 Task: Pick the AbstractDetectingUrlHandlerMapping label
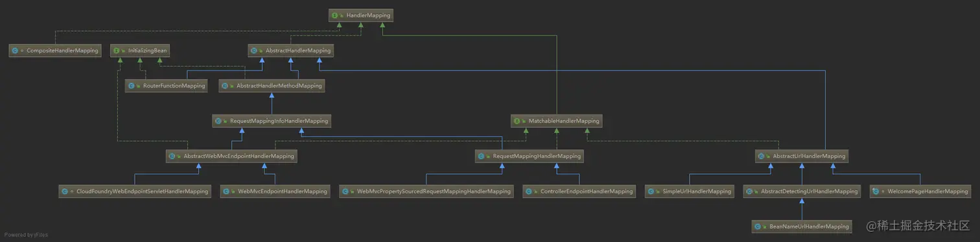(809, 192)
